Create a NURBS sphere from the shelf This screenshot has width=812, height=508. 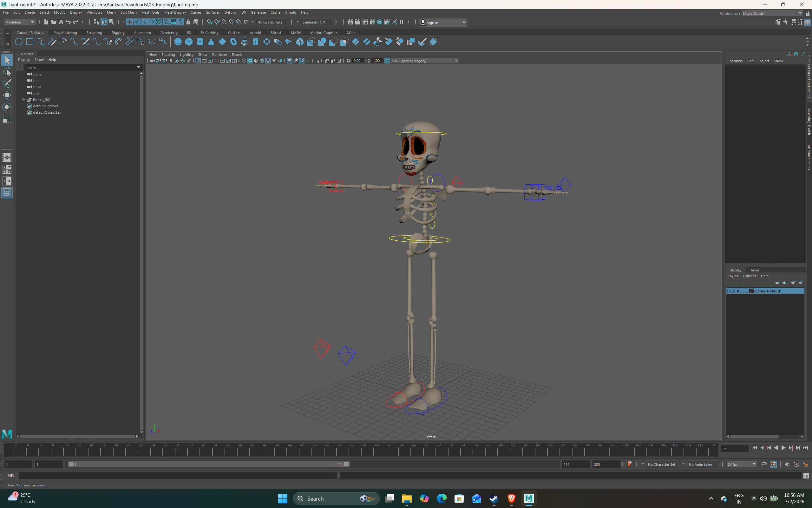point(178,42)
